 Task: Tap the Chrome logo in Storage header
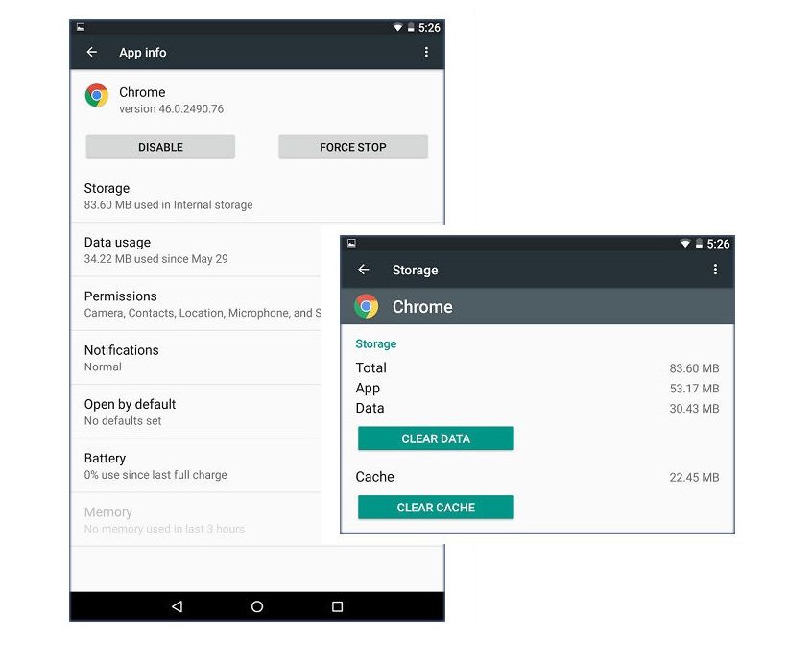coord(366,307)
